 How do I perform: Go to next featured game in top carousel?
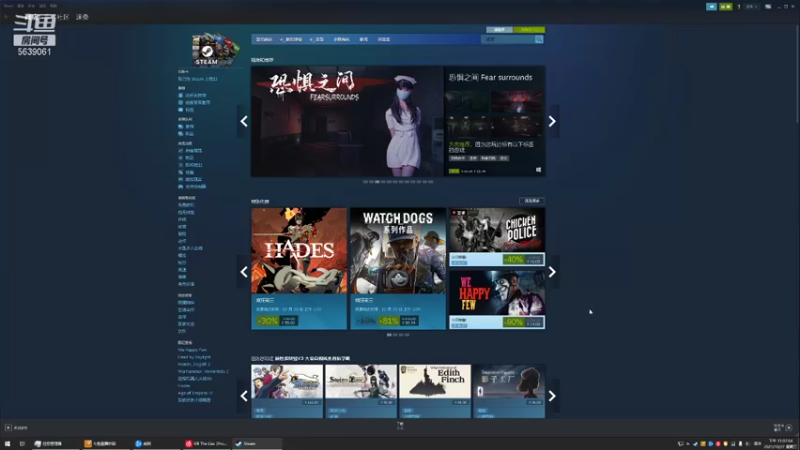point(552,121)
